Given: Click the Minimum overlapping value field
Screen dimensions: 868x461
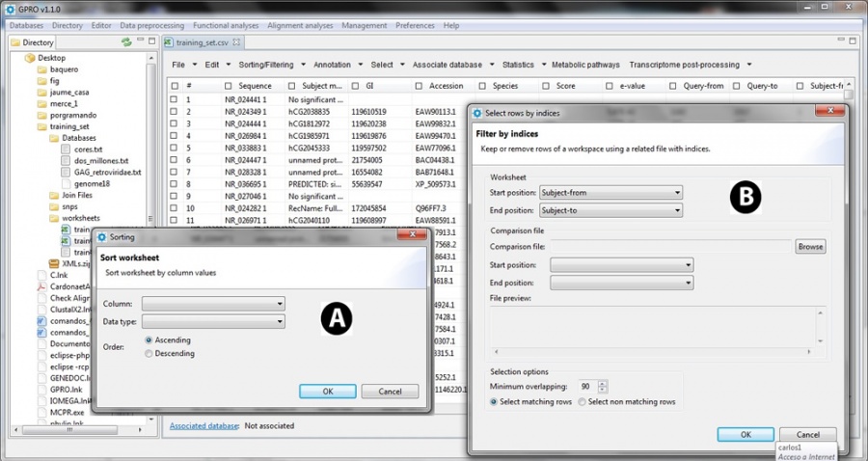Looking at the screenshot, I should tap(584, 387).
